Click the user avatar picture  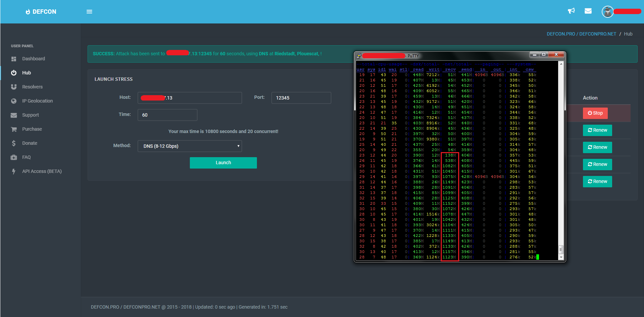[x=607, y=12]
